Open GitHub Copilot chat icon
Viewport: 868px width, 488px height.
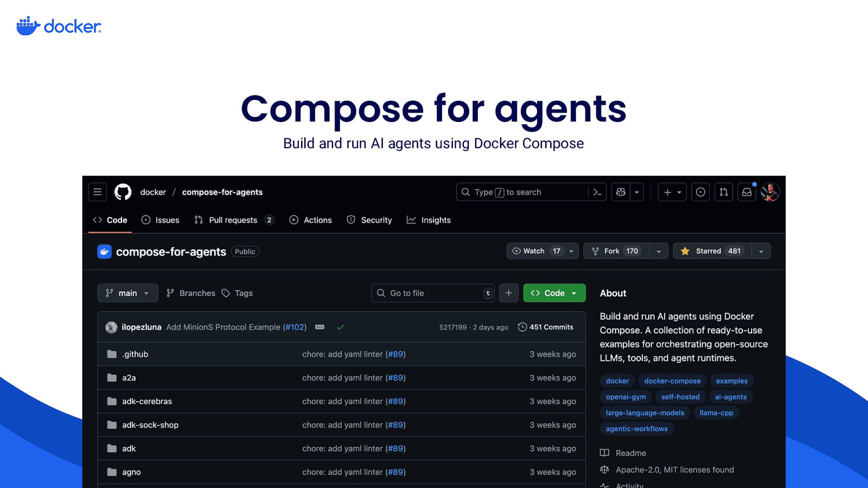(x=621, y=192)
